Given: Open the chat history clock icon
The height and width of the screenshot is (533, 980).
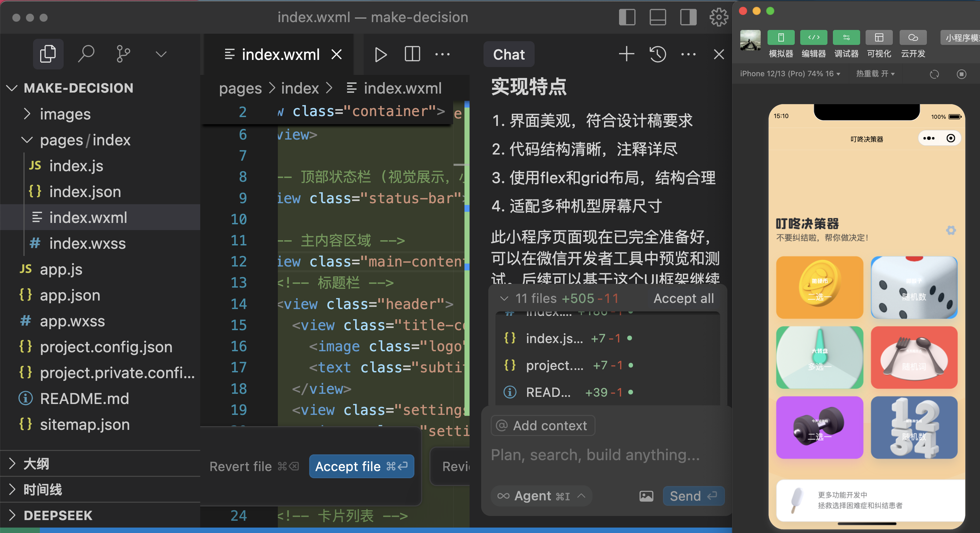Looking at the screenshot, I should coord(658,54).
